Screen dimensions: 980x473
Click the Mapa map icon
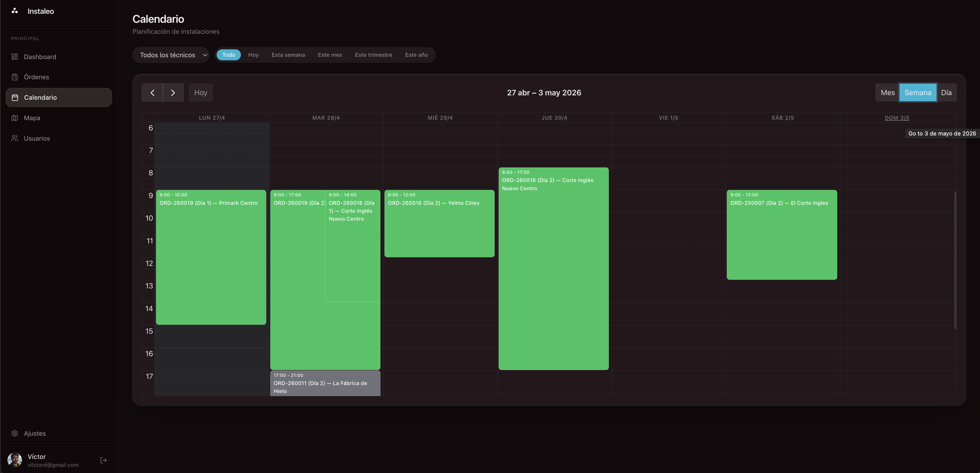click(x=15, y=118)
